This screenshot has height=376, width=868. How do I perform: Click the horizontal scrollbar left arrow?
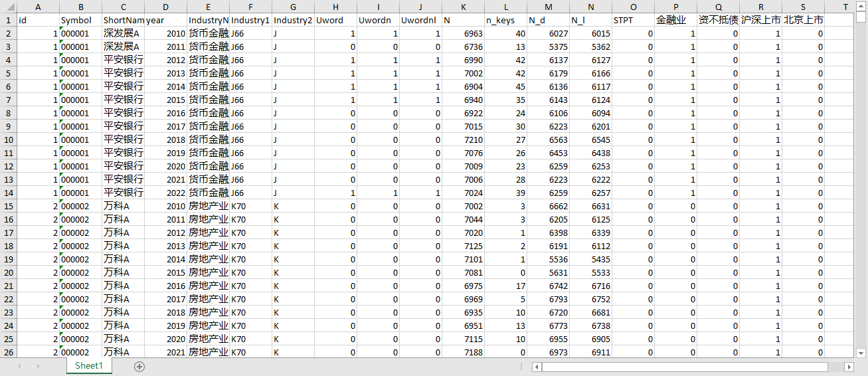(x=537, y=367)
